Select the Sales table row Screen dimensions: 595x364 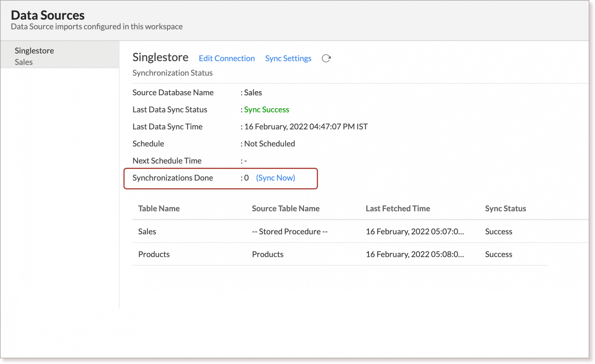pyautogui.click(x=147, y=231)
